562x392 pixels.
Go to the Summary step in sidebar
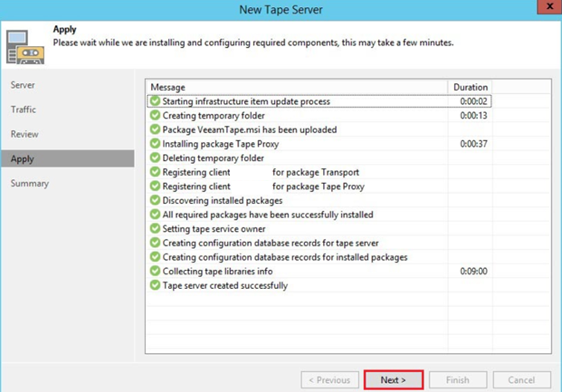tap(30, 184)
